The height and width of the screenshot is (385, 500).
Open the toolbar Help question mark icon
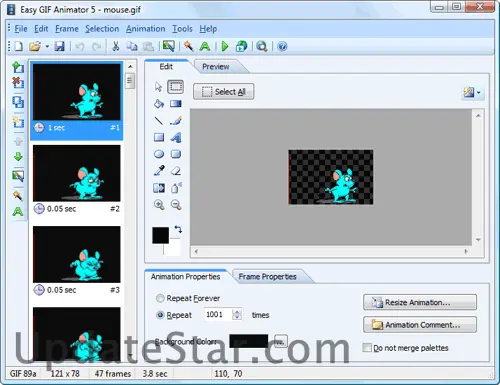282,46
